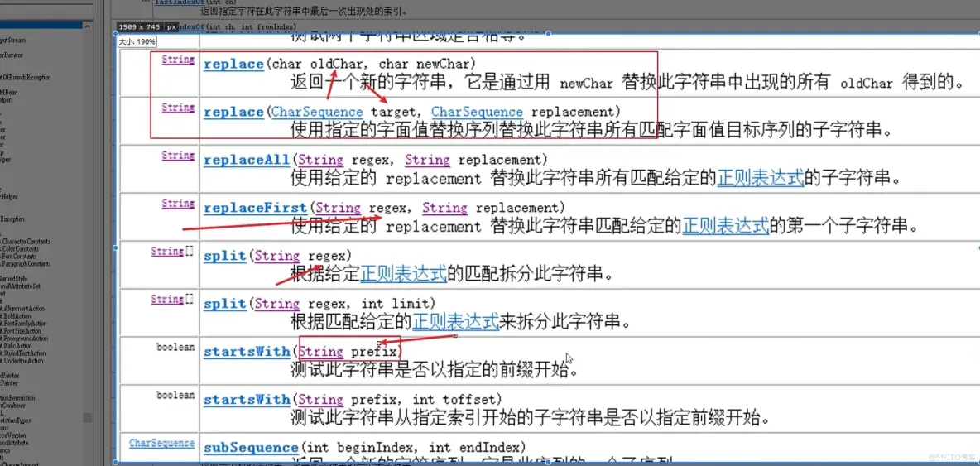Click String type link before replacement in replaceFirst
This screenshot has height=466, width=980.
(x=445, y=208)
